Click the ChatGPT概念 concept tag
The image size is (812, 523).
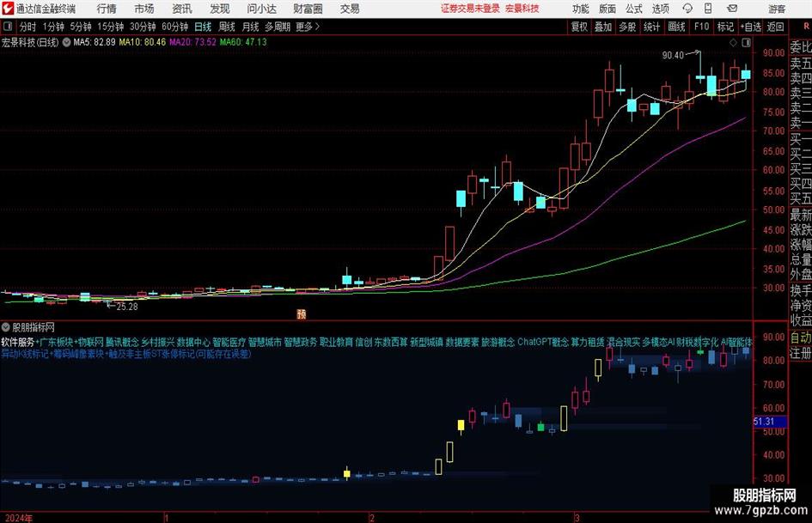[x=543, y=343]
